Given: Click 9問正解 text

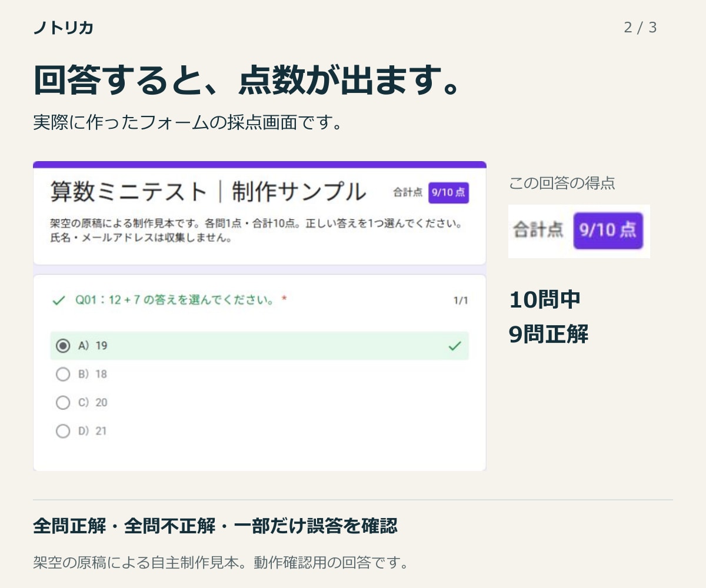Looking at the screenshot, I should [x=548, y=335].
